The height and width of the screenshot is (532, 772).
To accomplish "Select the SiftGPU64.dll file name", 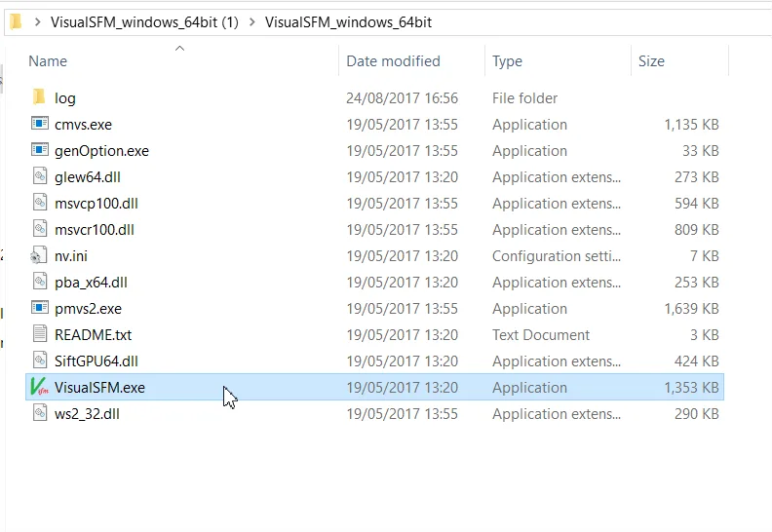I will point(96,361).
